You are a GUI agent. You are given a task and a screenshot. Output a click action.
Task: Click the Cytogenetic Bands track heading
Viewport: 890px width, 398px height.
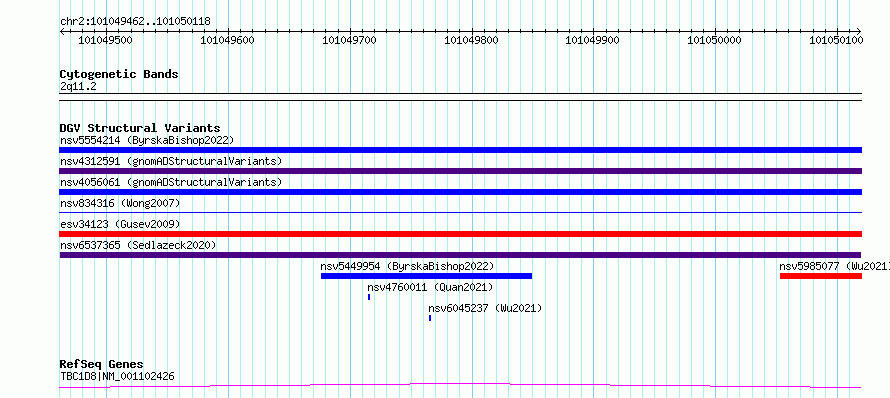119,74
